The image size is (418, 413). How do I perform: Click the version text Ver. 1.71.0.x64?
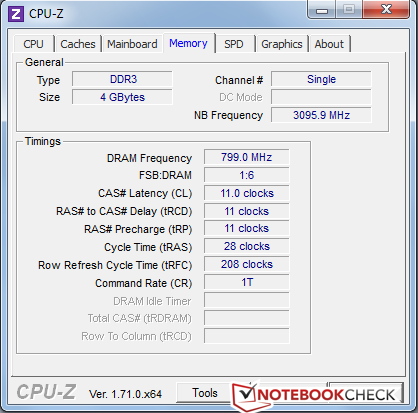pyautogui.click(x=125, y=394)
